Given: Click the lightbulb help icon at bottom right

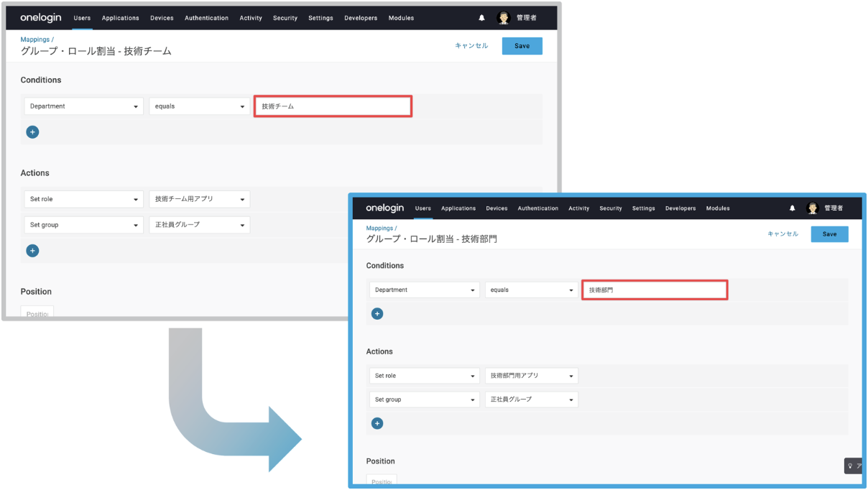Looking at the screenshot, I should coord(850,466).
